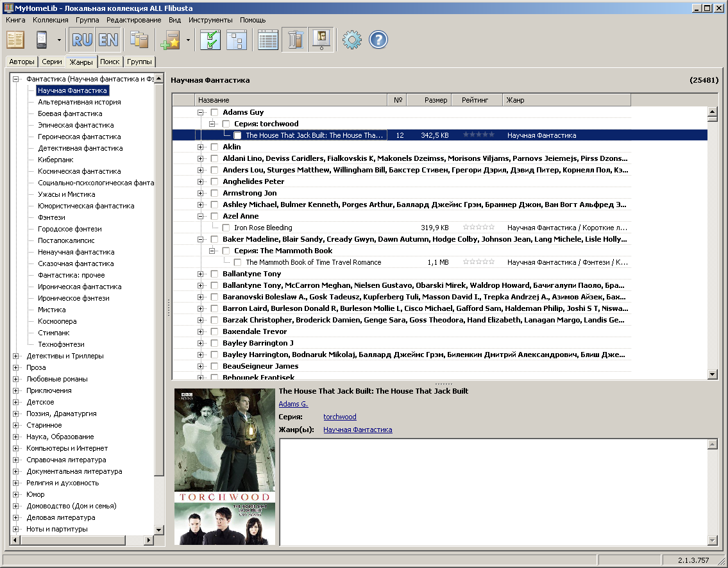This screenshot has height=568, width=728.
Task: Click the book list scroll down arrow
Action: click(713, 374)
